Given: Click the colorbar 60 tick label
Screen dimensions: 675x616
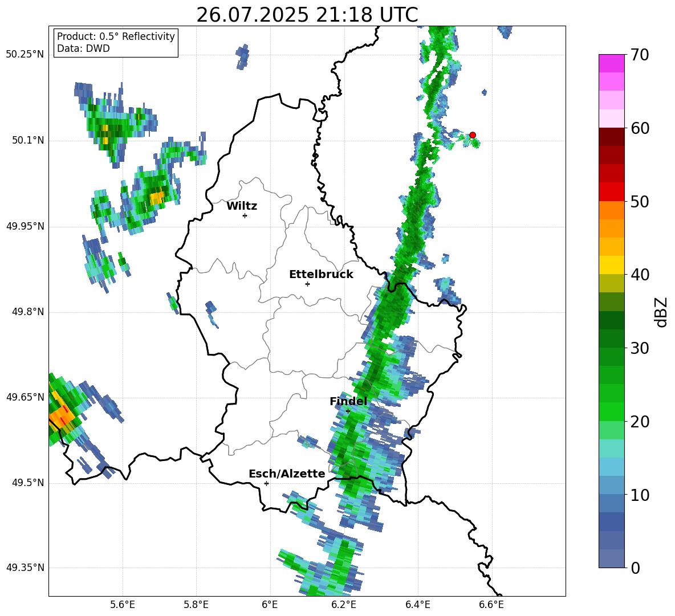Looking at the screenshot, I should 640,128.
